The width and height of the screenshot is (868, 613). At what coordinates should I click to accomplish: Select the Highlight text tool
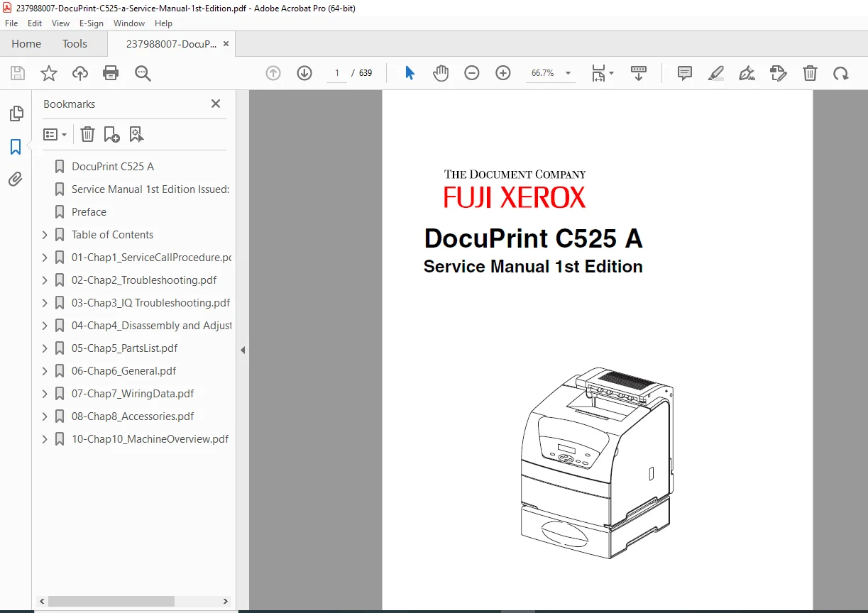click(x=716, y=73)
